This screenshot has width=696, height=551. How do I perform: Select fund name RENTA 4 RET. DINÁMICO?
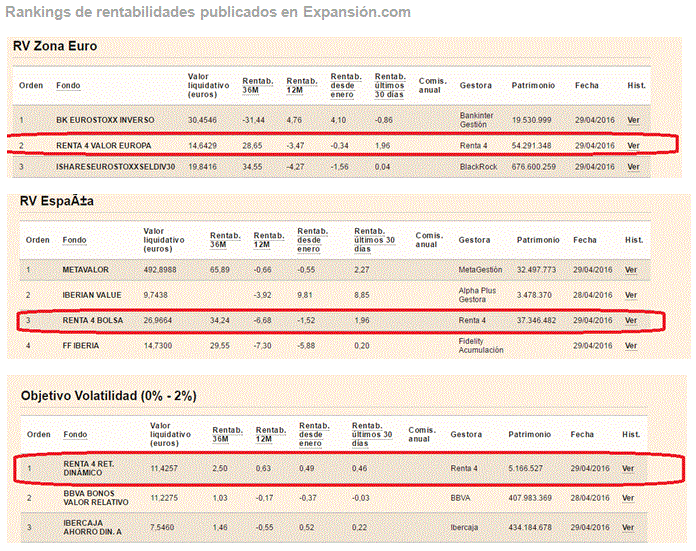point(89,468)
